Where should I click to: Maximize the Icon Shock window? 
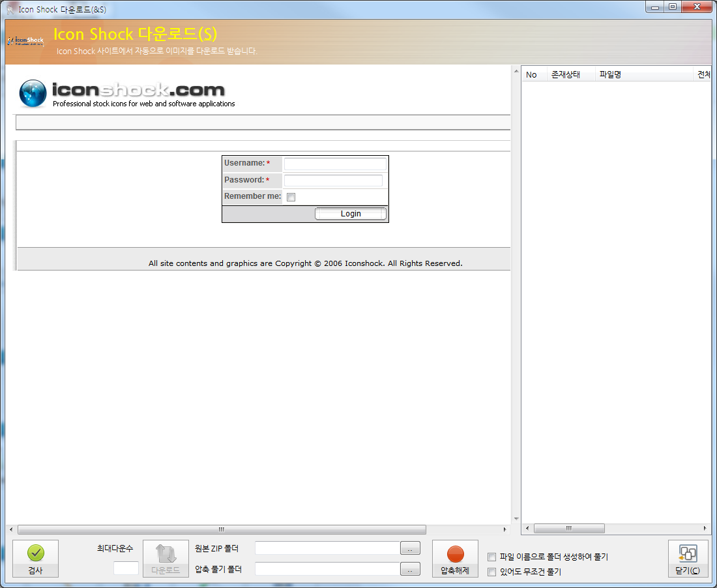(673, 7)
